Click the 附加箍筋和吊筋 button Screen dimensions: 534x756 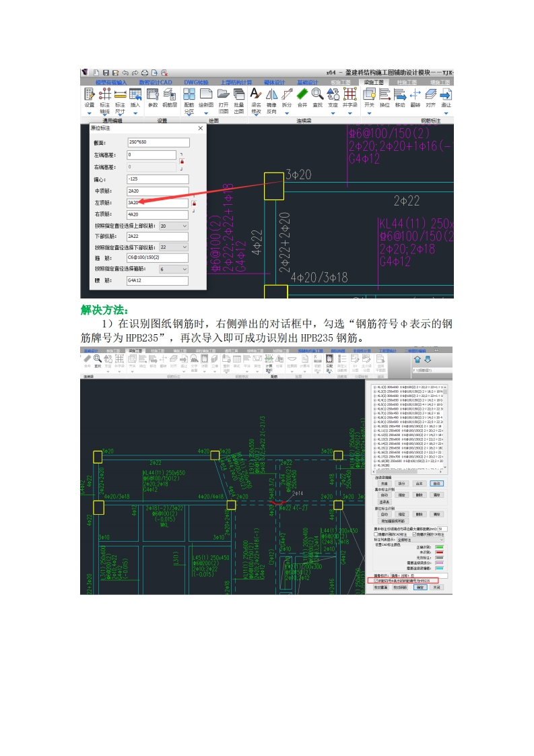click(393, 522)
